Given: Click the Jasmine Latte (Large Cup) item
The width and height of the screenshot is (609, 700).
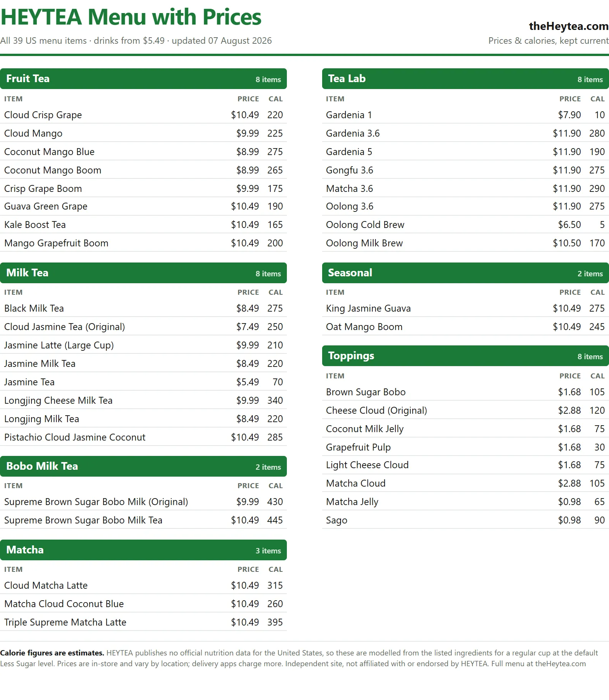Looking at the screenshot, I should pos(143,345).
